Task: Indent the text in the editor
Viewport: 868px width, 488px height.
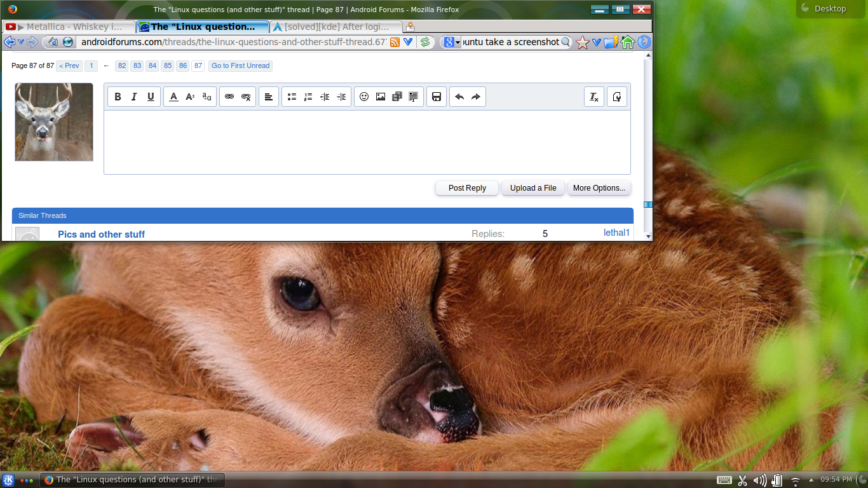Action: coord(341,97)
